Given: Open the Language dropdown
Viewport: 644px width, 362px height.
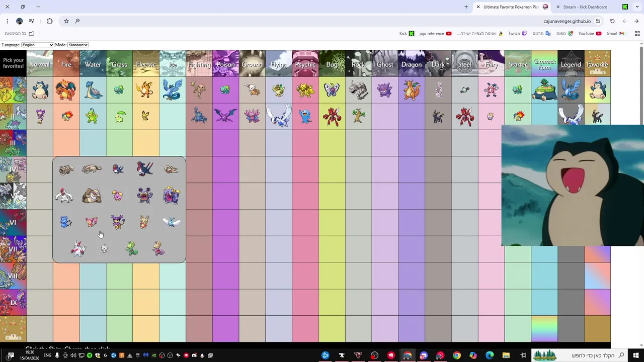Looking at the screenshot, I should [x=37, y=45].
